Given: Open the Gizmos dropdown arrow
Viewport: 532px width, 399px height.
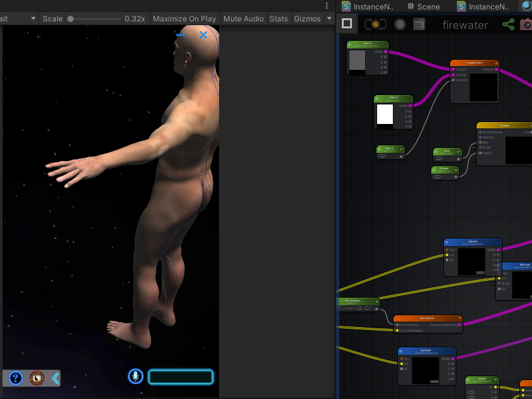Looking at the screenshot, I should 329,19.
